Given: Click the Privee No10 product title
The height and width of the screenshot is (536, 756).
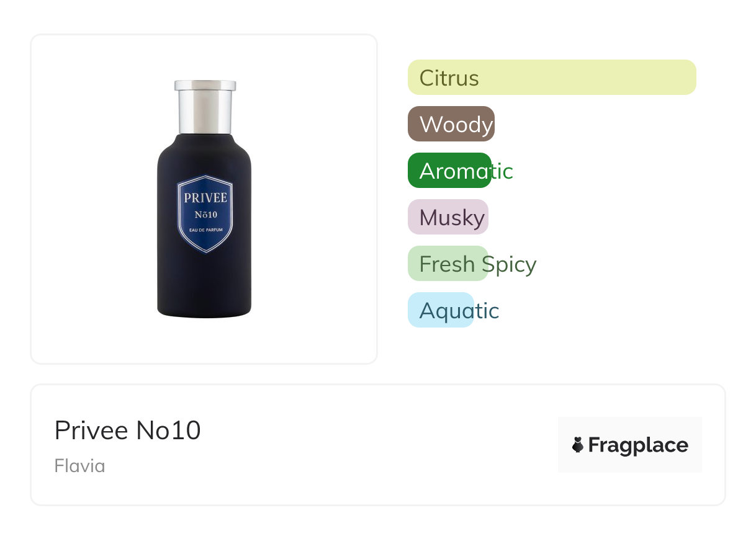Looking at the screenshot, I should tap(128, 430).
